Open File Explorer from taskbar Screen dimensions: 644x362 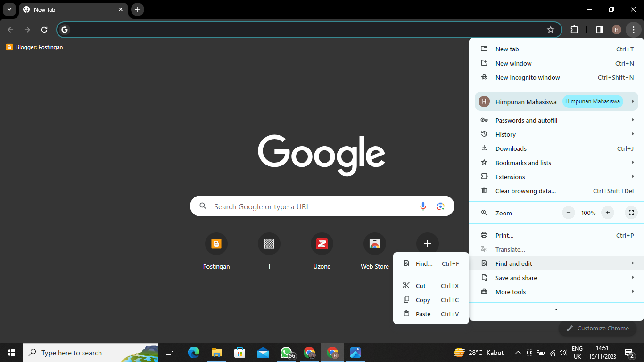pos(217,353)
